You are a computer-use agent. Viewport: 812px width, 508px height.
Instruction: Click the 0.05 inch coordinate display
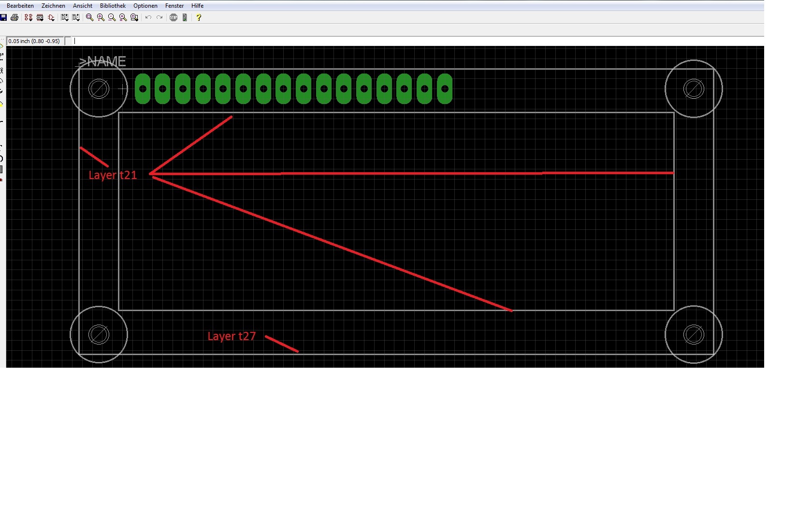click(35, 41)
